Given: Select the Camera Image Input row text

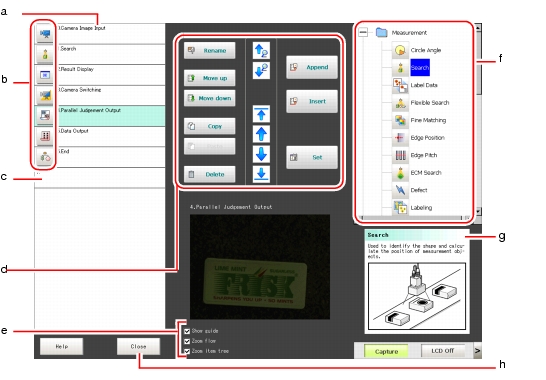Looking at the screenshot, I should tap(82, 28).
